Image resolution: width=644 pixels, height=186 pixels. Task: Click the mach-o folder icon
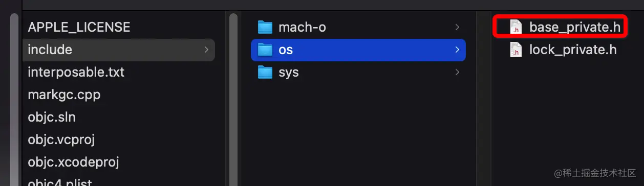pos(265,27)
